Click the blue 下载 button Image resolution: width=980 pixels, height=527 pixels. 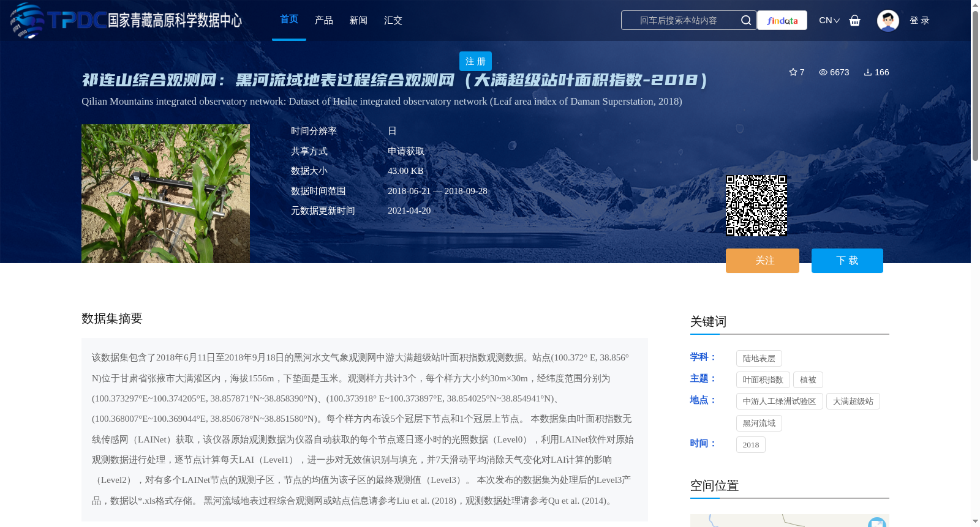click(x=847, y=261)
